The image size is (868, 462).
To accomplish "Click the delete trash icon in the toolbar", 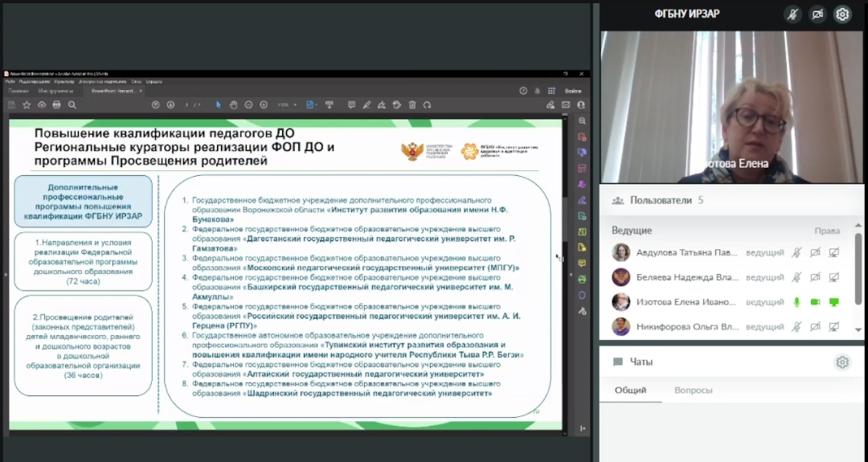I will pyautogui.click(x=412, y=104).
